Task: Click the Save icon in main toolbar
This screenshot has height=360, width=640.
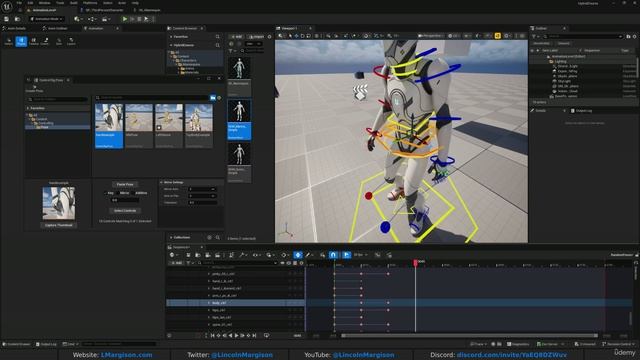Action: [7, 19]
